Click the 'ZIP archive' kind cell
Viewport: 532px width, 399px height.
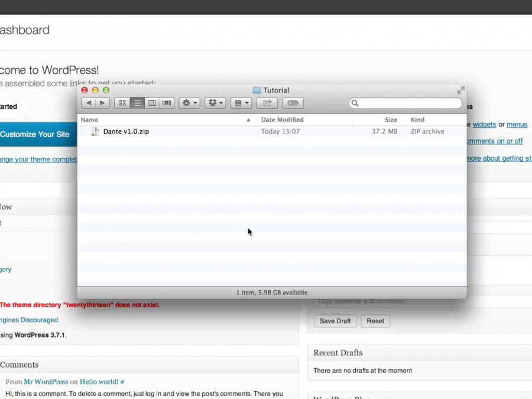427,131
